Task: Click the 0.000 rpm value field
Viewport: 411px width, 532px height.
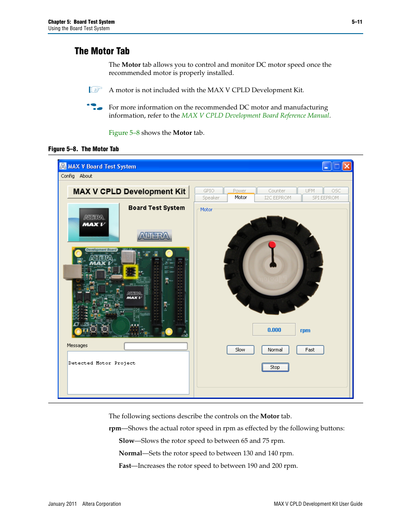Action: (x=274, y=330)
